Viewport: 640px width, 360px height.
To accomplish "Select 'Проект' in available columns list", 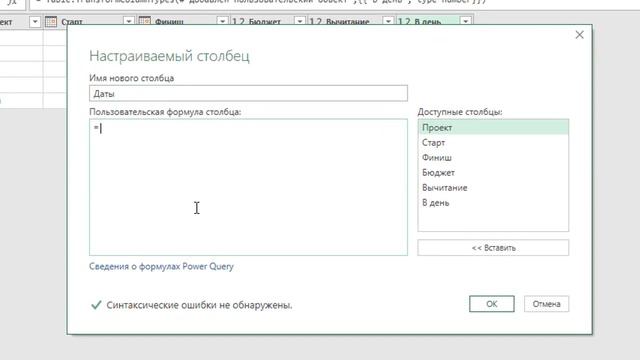I will point(493,128).
